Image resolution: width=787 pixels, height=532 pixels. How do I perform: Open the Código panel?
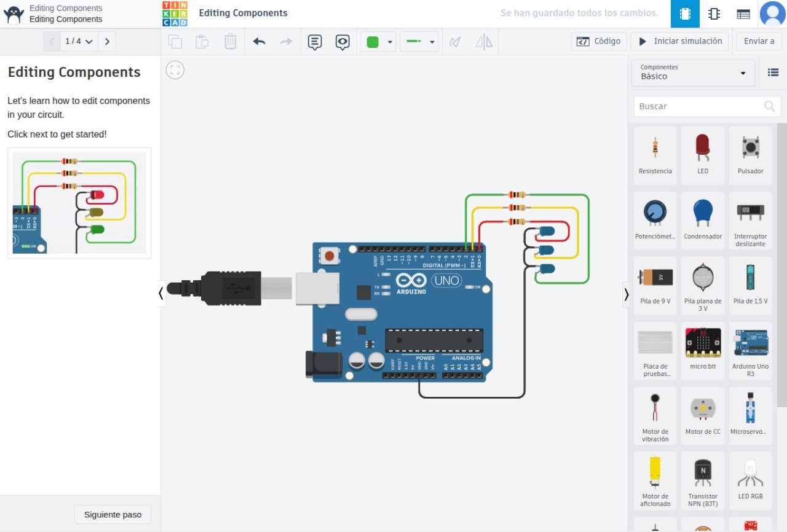pyautogui.click(x=599, y=41)
